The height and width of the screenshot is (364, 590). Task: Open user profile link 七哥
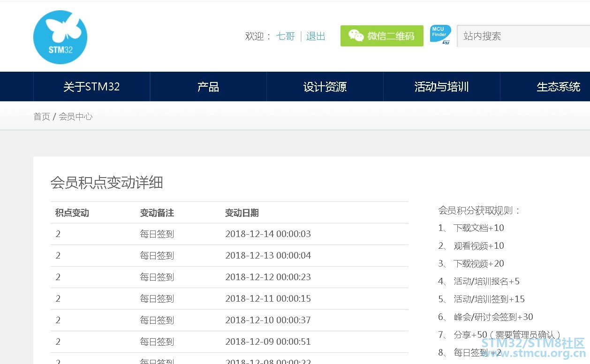pos(286,36)
